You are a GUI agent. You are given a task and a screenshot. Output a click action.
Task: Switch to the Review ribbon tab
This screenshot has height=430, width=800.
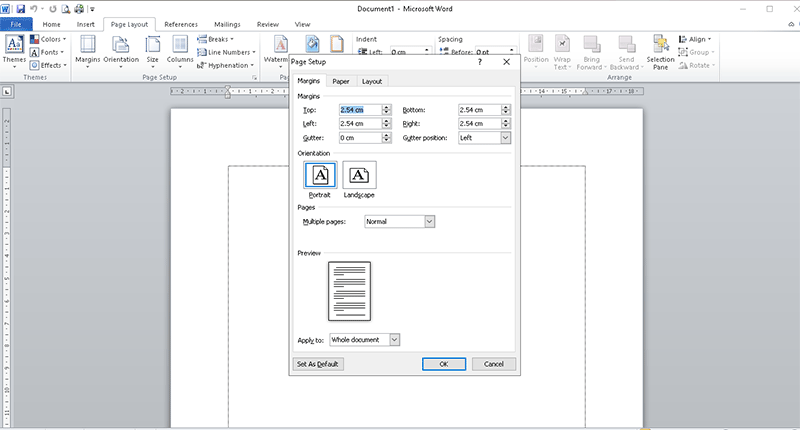click(x=268, y=24)
